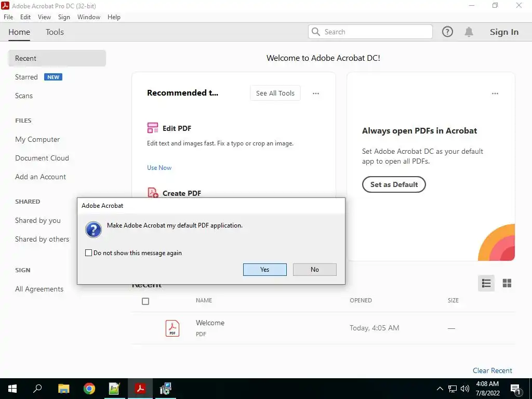This screenshot has width=532, height=399.
Task: Click the Create PDF tool icon
Action: 153,192
